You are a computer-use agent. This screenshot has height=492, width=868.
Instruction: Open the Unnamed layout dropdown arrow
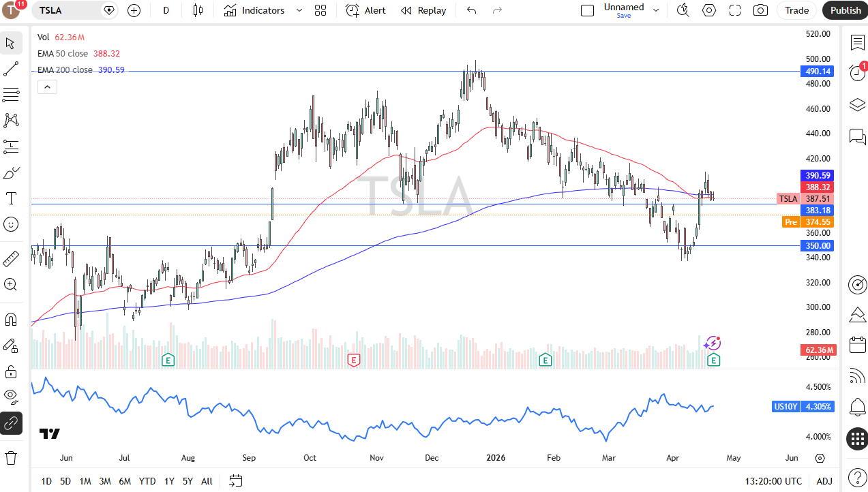point(656,10)
